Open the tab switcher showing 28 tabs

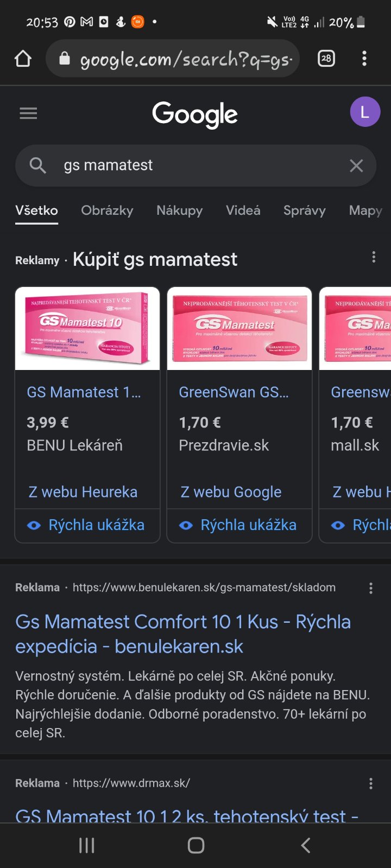tap(326, 59)
